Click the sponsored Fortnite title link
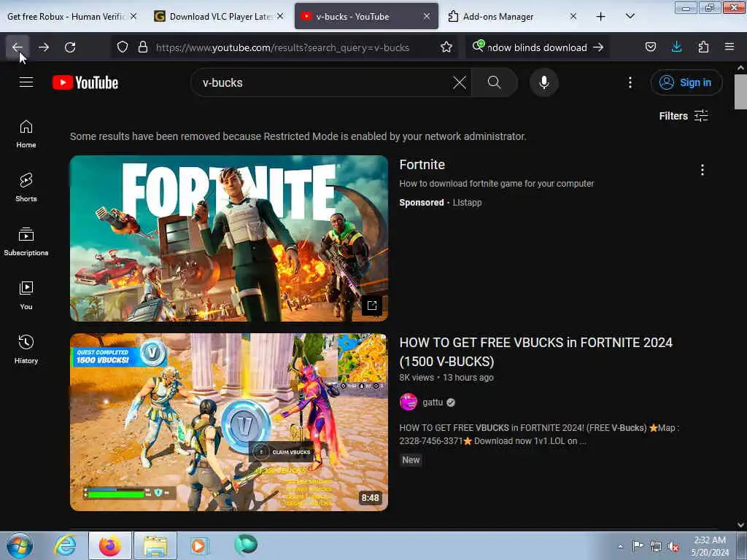 [x=422, y=164]
